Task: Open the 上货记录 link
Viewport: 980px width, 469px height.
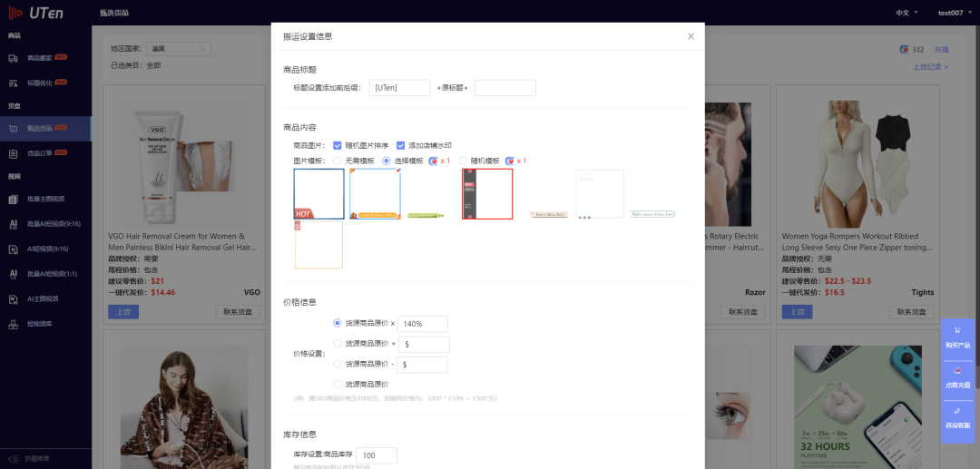Action: pos(931,67)
